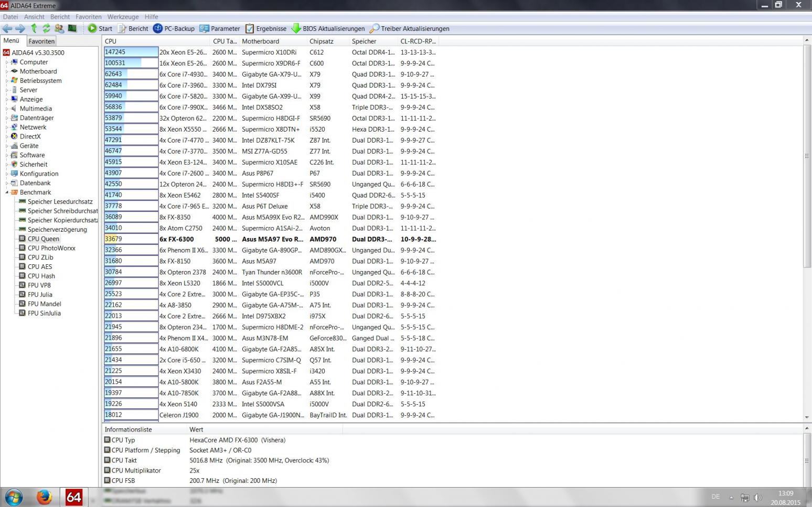Go forward with the right arrow icon
The image size is (812, 507).
[x=20, y=28]
